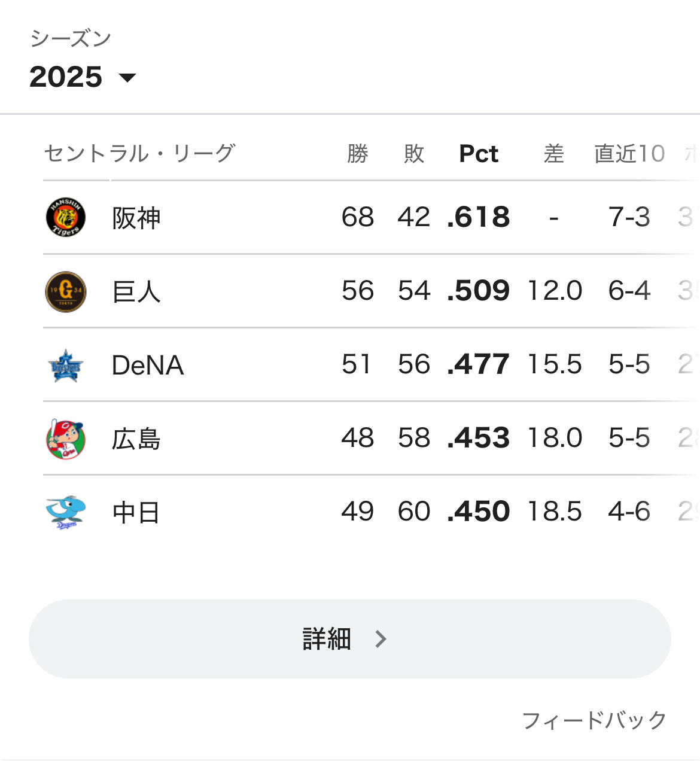700x761 pixels.
Task: Click the 敗 losses column header
Action: point(413,154)
